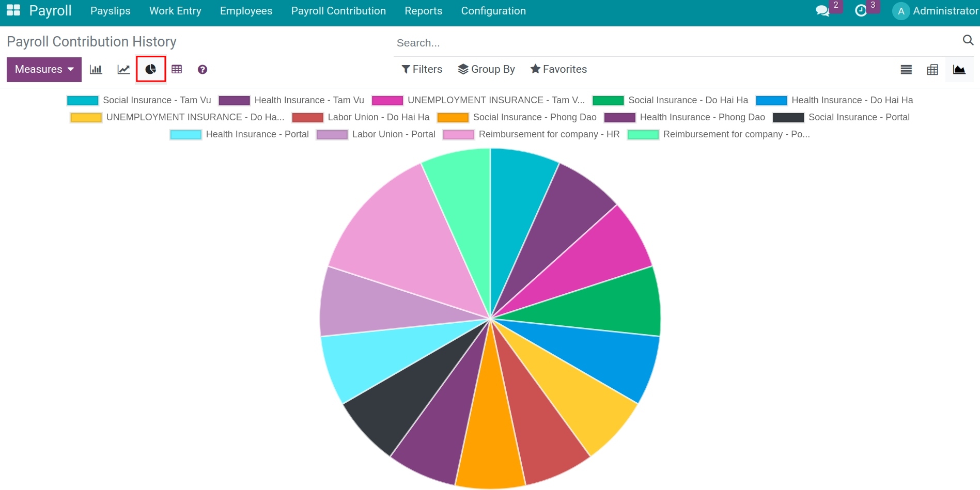The width and height of the screenshot is (980, 490).
Task: Open the activities clock icon
Action: pyautogui.click(x=862, y=10)
